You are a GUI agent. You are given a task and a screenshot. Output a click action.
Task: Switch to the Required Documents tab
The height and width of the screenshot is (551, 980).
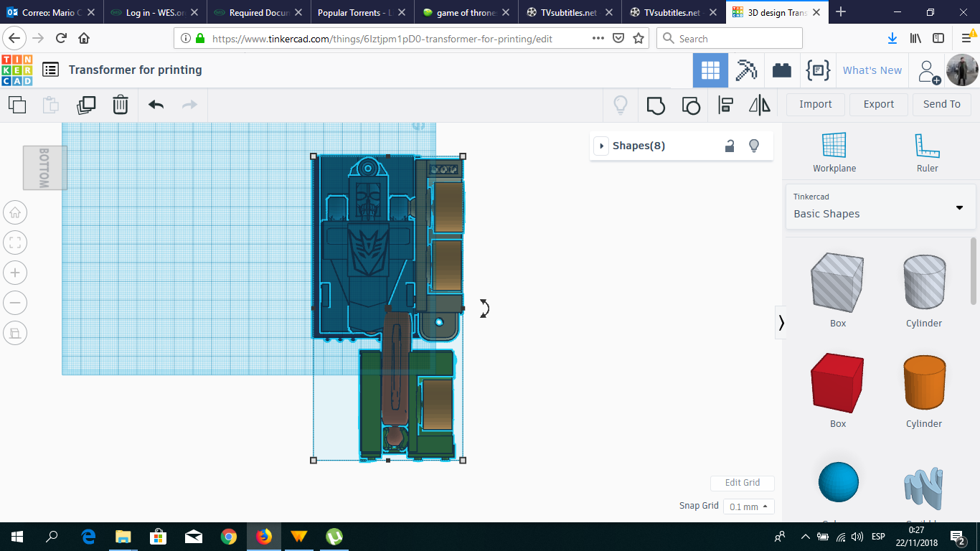259,12
